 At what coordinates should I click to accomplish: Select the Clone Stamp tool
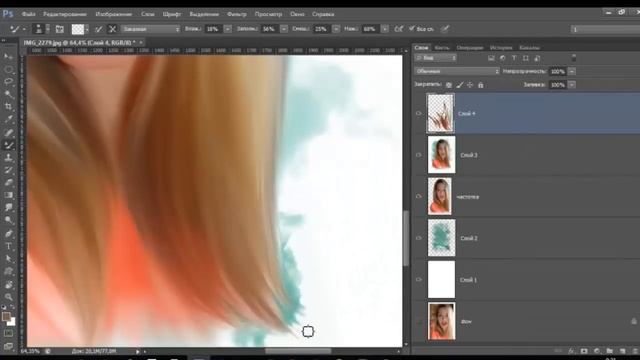click(8, 158)
